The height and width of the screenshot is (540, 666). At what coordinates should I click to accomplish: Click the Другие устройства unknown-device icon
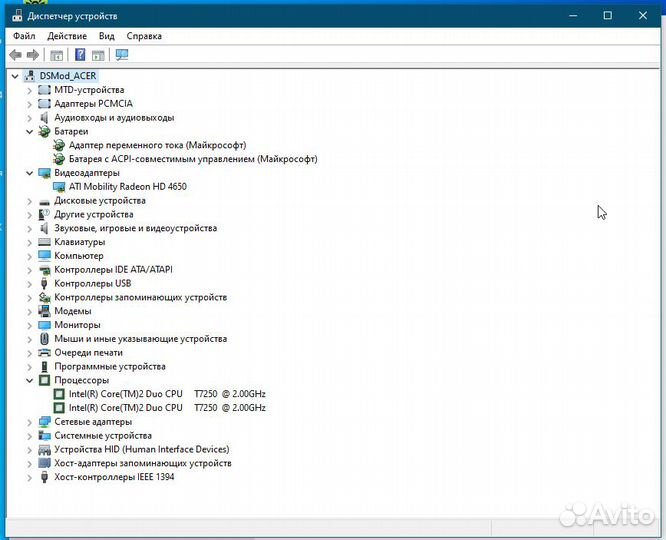(44, 214)
